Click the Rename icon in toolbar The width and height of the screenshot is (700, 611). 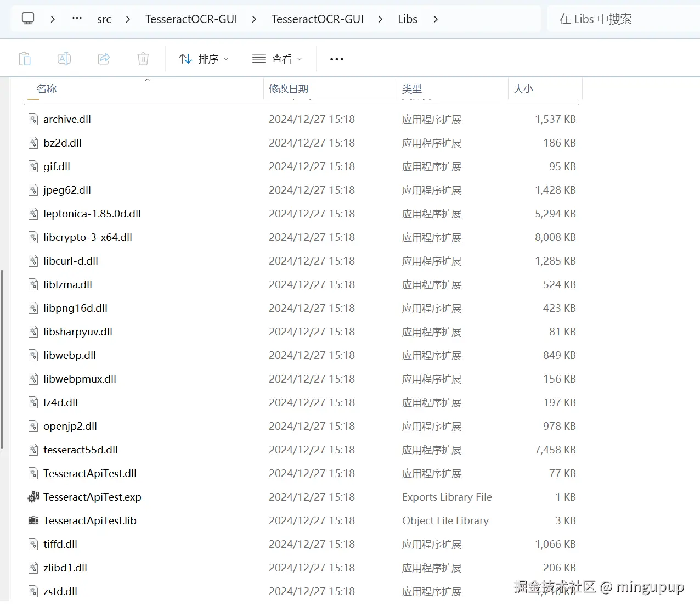tap(64, 59)
